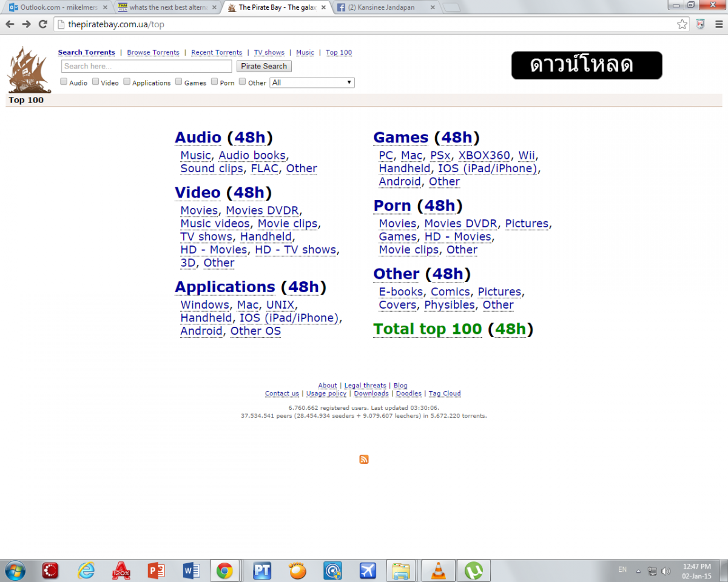This screenshot has width=728, height=582.
Task: Go back using the browser back arrow
Action: tap(10, 24)
